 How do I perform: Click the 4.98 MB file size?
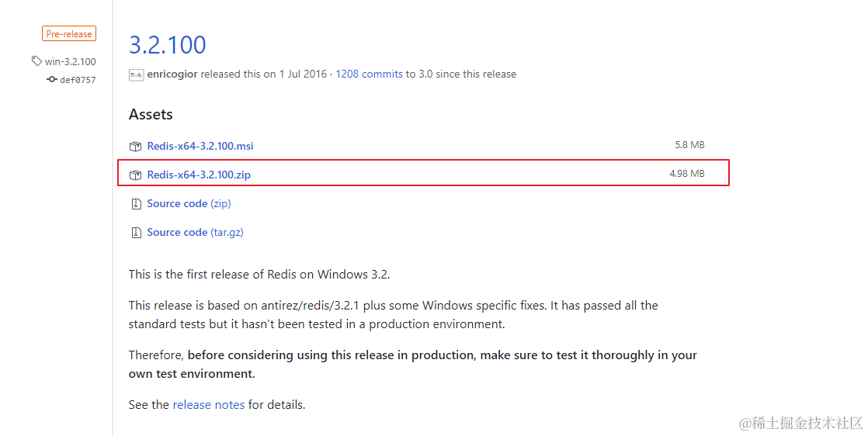[x=687, y=174]
